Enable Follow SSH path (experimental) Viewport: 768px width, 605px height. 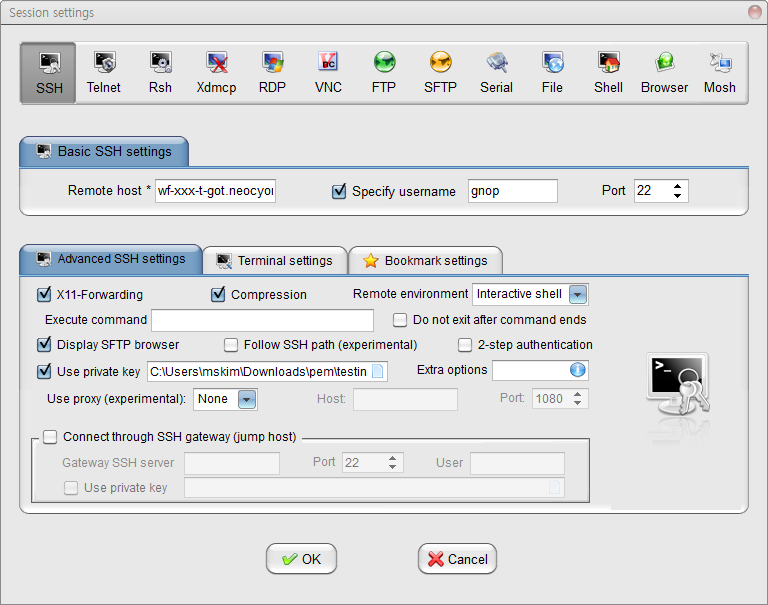click(231, 345)
